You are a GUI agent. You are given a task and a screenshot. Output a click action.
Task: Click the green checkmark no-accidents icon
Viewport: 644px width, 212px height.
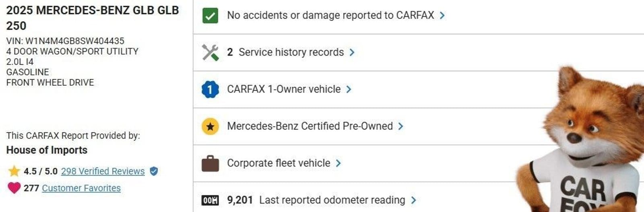(x=210, y=16)
